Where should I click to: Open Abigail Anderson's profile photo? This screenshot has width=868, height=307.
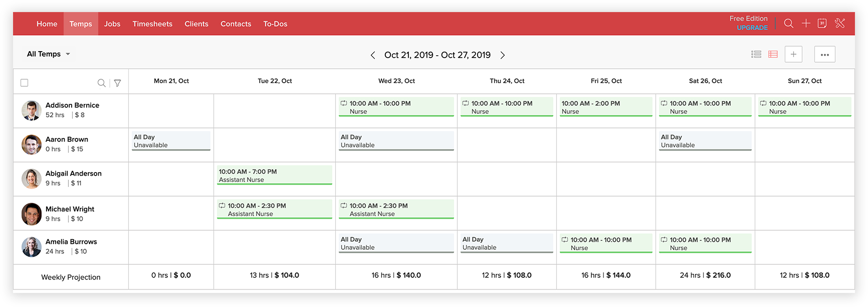[32, 179]
